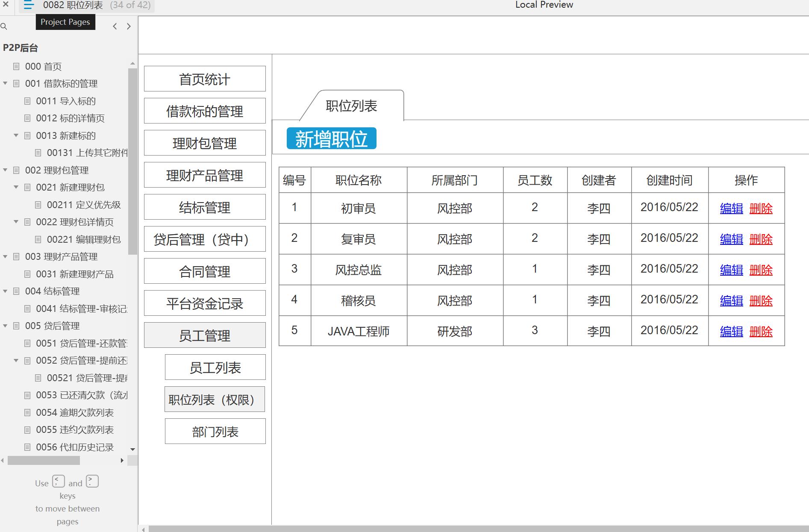Screen dimensions: 809x532
Task: Click 删除 link for JAVA工程师 row
Action: click(x=761, y=332)
